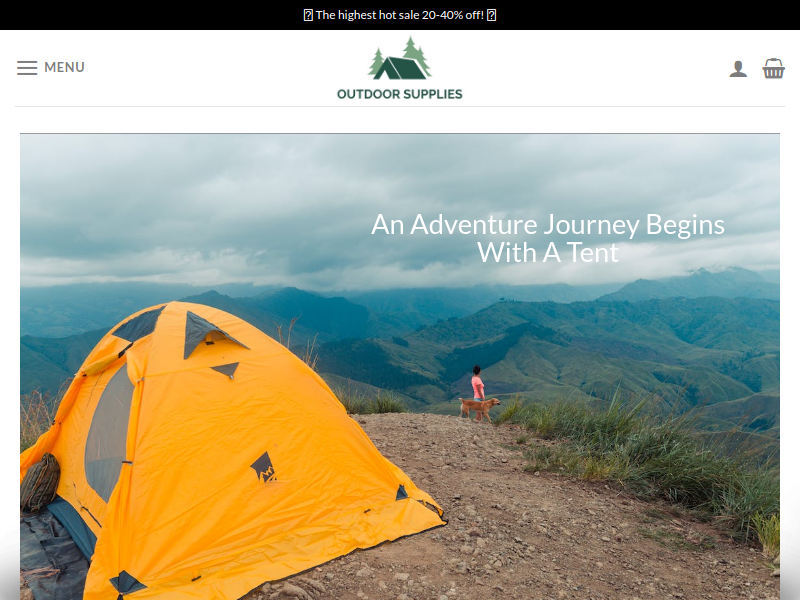Click the 20-40% off sale announcement
The height and width of the screenshot is (600, 800).
pyautogui.click(x=399, y=15)
